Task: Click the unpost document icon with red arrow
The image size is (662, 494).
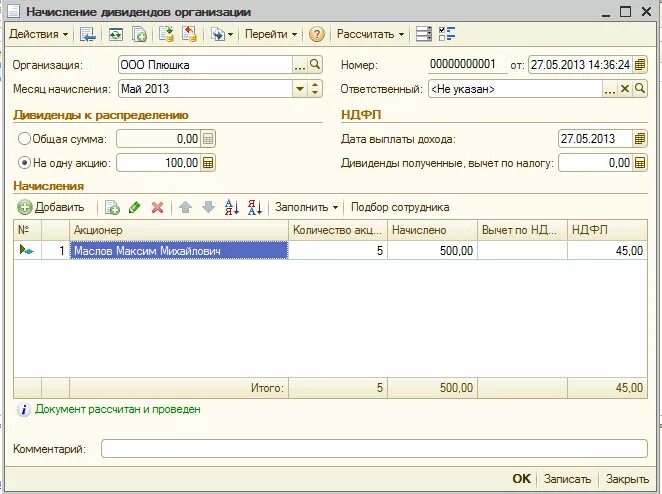Action: pos(190,34)
